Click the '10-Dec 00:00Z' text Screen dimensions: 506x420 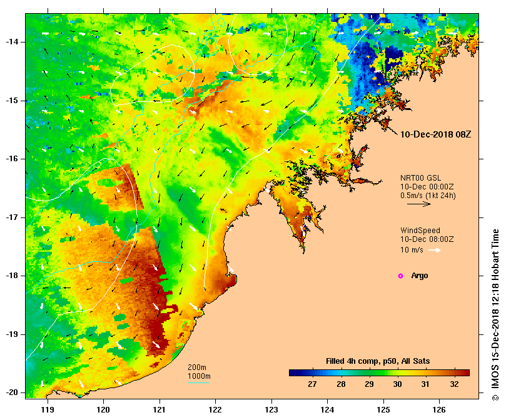427,187
